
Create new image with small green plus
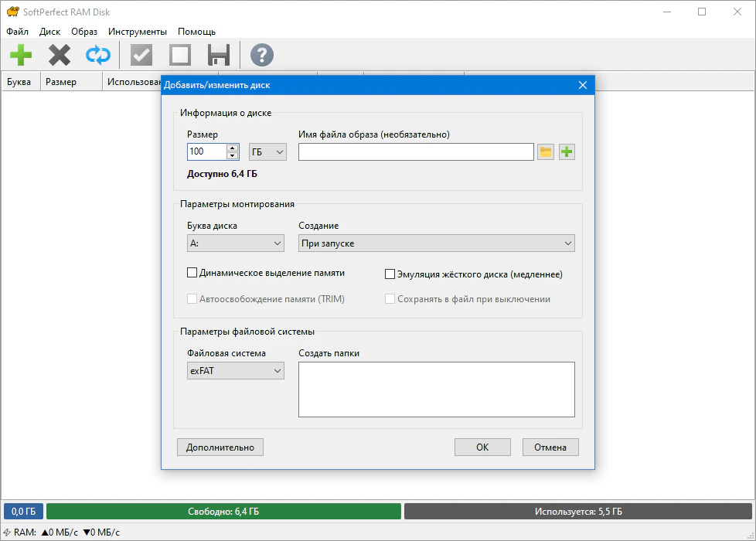(567, 151)
